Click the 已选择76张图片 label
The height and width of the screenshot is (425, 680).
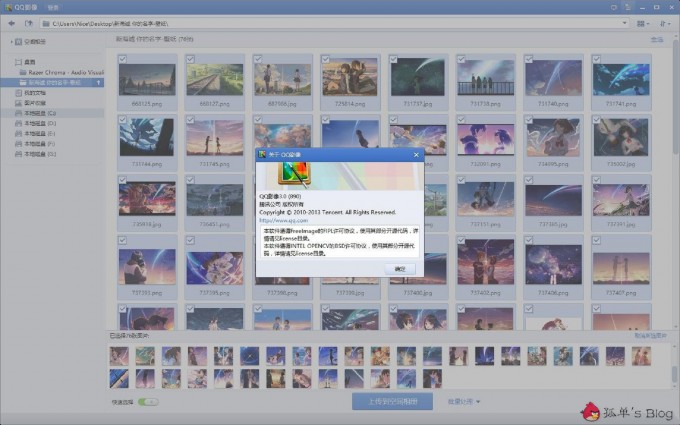[x=129, y=336]
